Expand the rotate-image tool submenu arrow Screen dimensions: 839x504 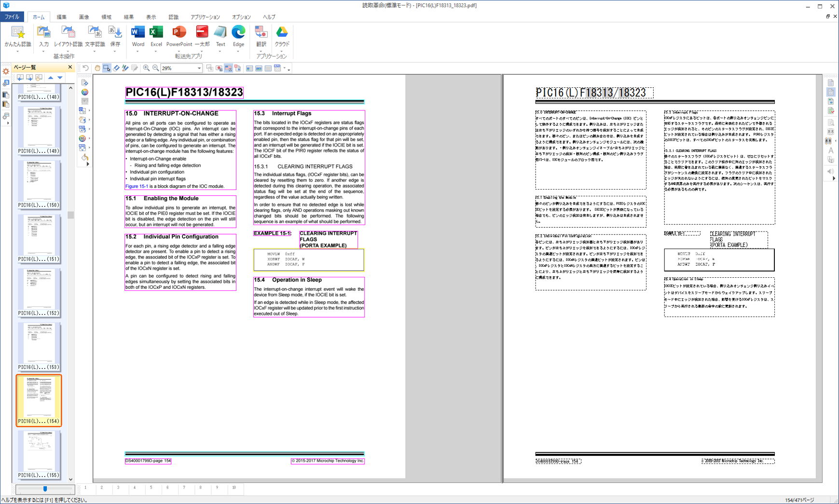pos(89,120)
